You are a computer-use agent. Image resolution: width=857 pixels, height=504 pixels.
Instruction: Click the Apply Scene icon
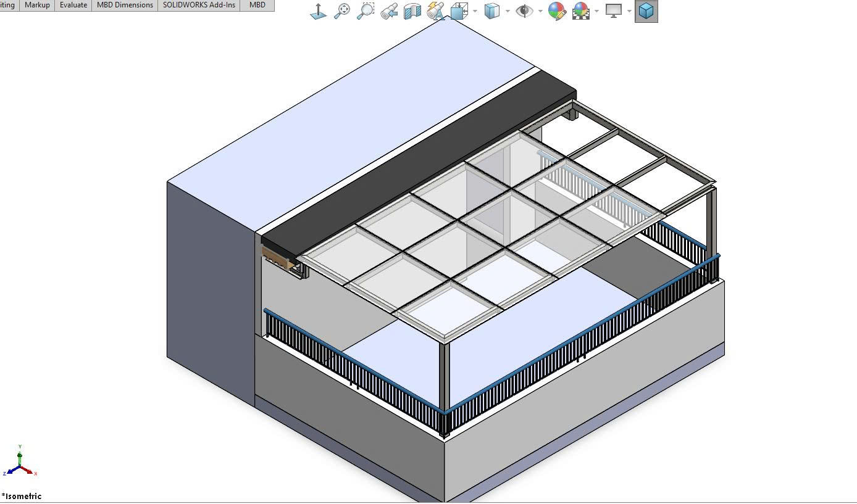(581, 11)
